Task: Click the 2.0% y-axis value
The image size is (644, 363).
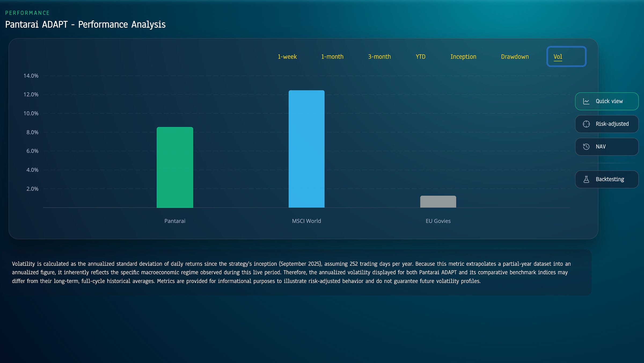Action: pyautogui.click(x=32, y=189)
